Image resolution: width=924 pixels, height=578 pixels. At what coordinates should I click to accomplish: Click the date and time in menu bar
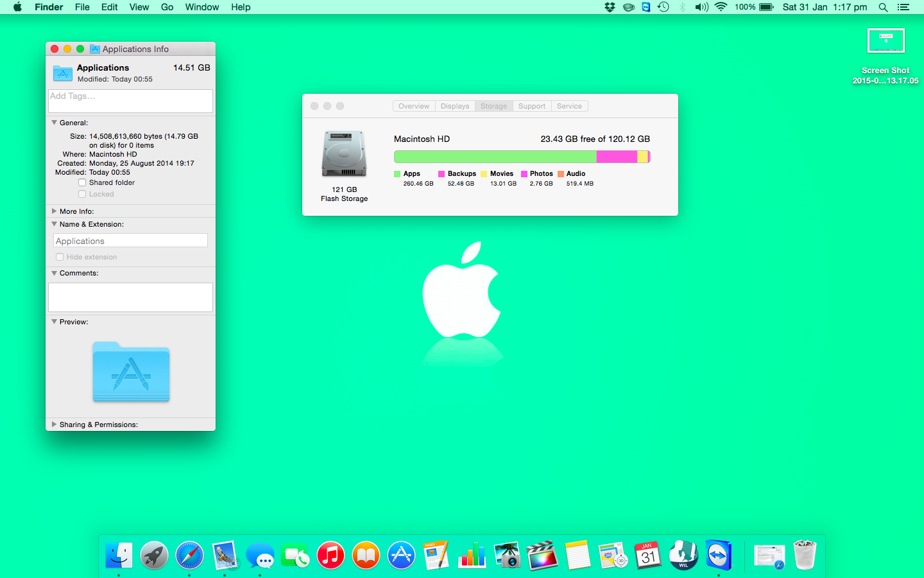[825, 7]
